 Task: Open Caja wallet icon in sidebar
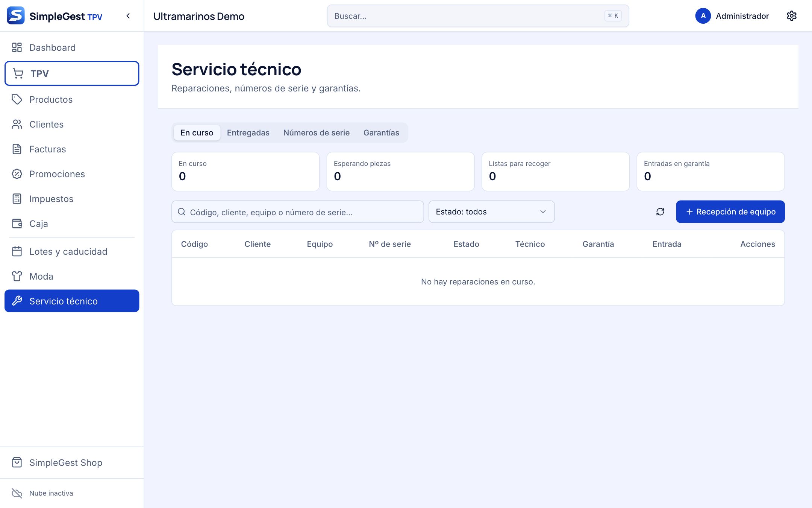point(17,224)
